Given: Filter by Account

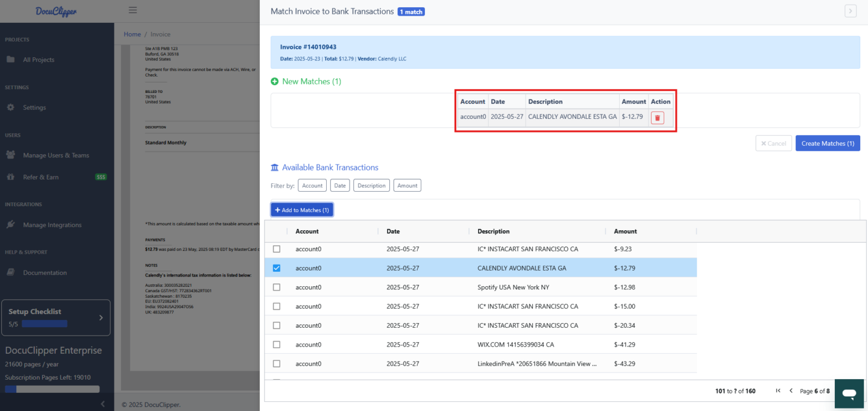Looking at the screenshot, I should point(312,186).
